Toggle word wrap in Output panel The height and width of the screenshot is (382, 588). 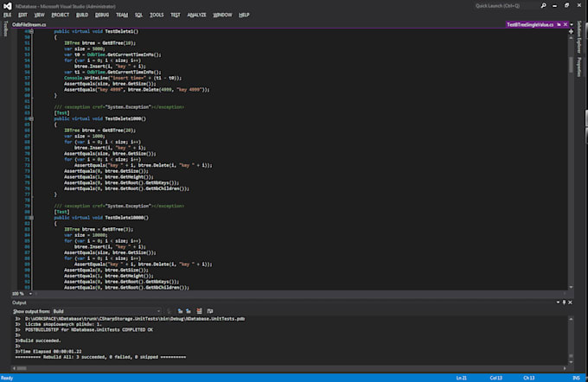pos(210,311)
